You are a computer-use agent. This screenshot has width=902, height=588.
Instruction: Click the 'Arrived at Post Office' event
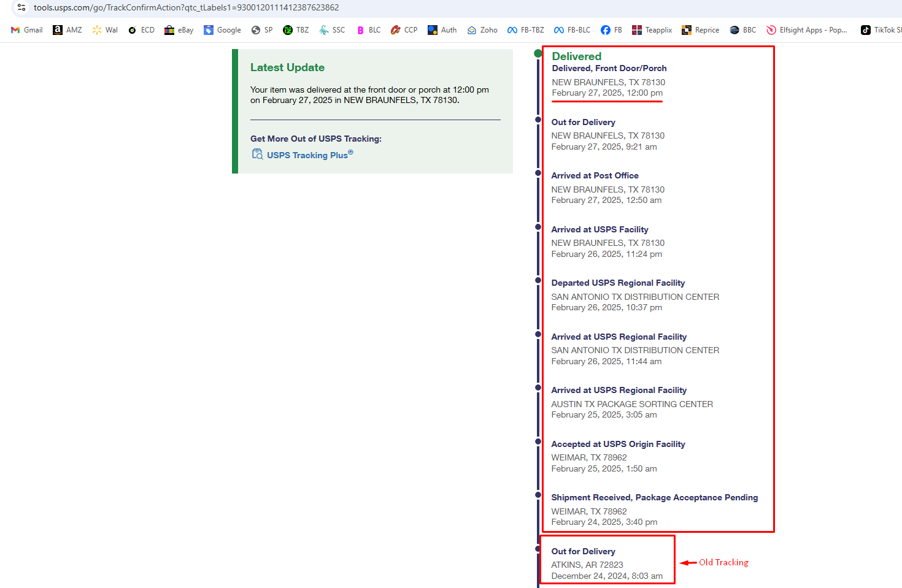tap(595, 175)
